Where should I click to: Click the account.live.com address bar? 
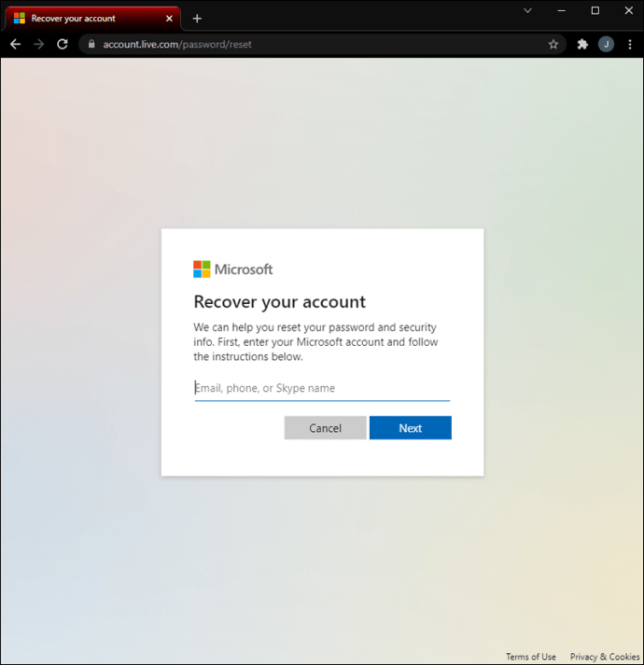[323, 44]
